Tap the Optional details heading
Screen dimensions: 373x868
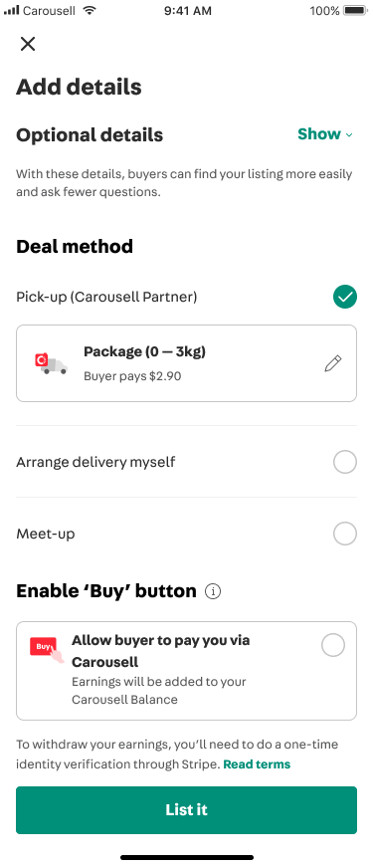click(90, 135)
